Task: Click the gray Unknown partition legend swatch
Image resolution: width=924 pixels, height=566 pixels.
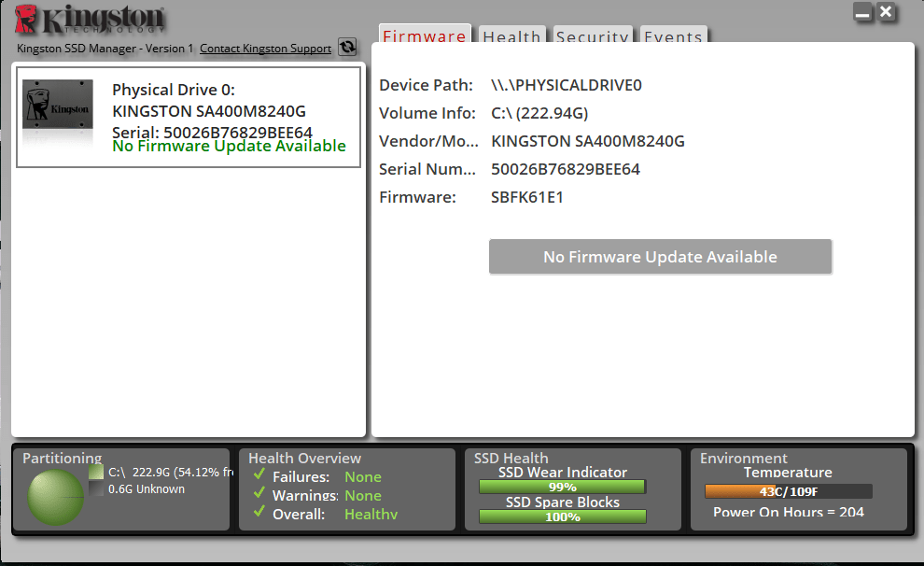Action: tap(96, 488)
